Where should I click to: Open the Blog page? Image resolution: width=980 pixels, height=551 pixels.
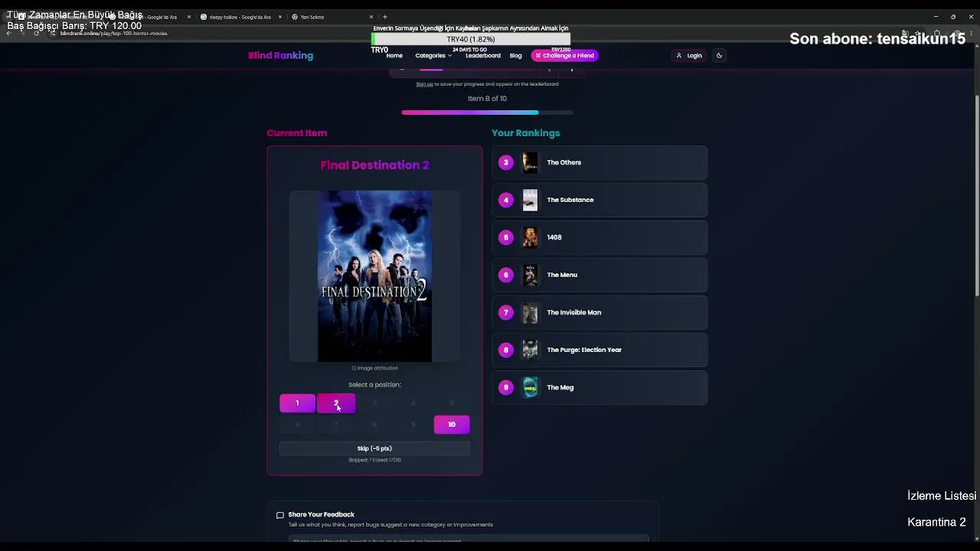click(x=516, y=56)
